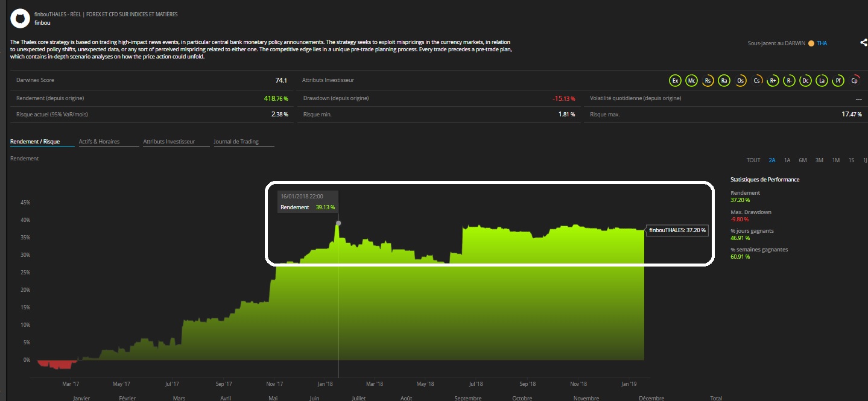Image resolution: width=868 pixels, height=401 pixels.
Task: Select the 1S chart time range
Action: (x=851, y=160)
